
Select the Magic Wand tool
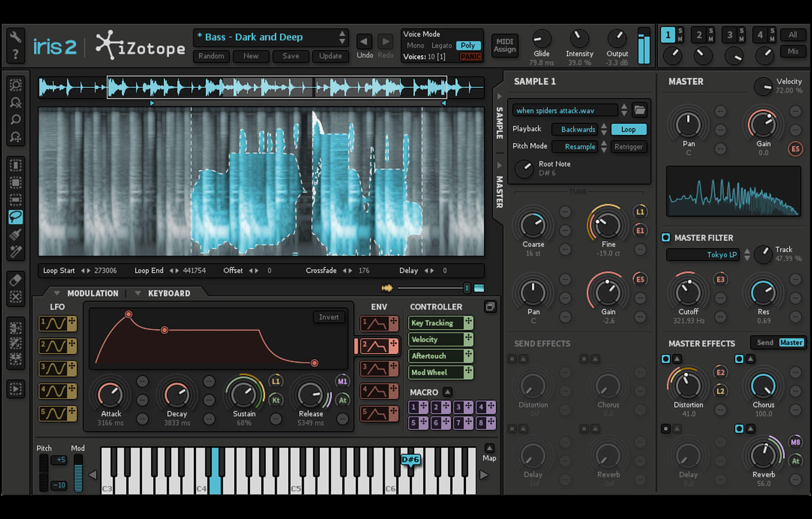point(16,251)
